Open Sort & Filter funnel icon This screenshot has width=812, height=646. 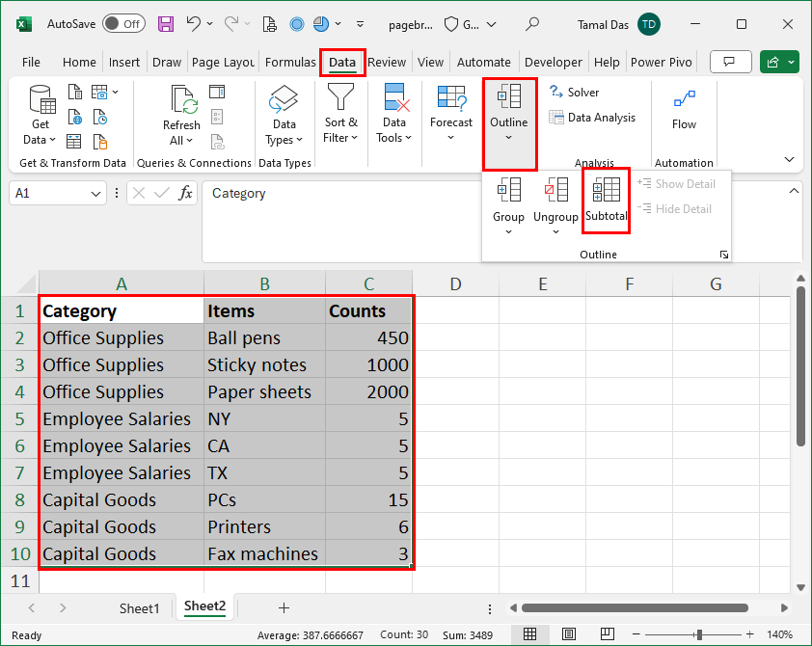click(340, 96)
